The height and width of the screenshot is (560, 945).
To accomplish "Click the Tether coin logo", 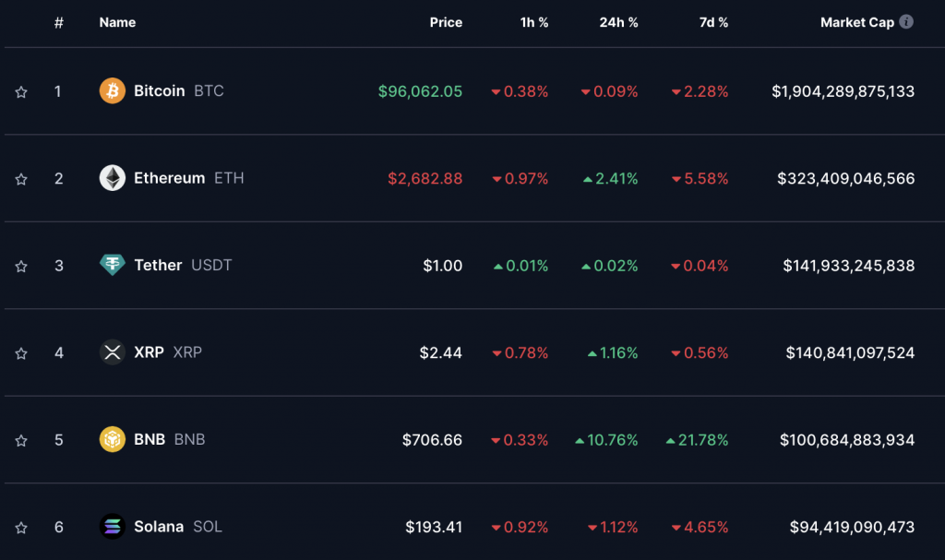I will (x=112, y=265).
